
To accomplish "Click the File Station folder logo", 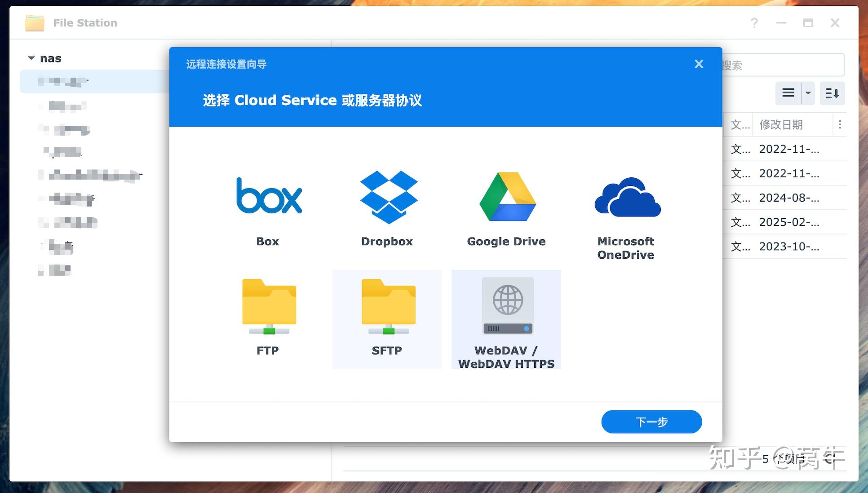I will [35, 23].
